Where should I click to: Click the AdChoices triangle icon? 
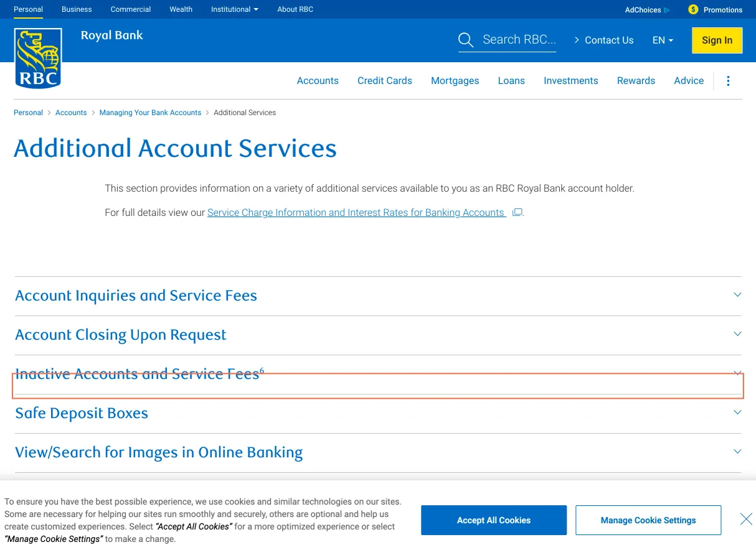[667, 10]
